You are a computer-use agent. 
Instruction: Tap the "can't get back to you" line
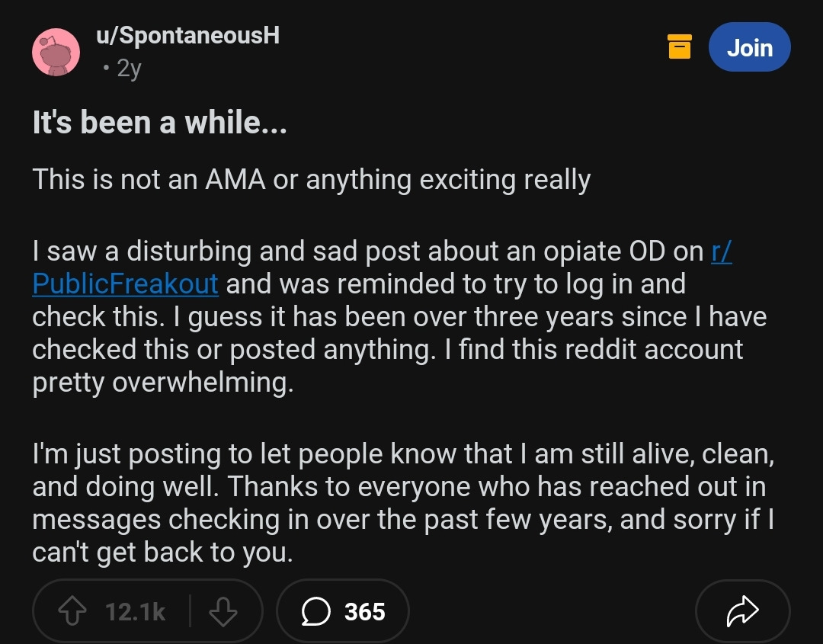point(162,552)
